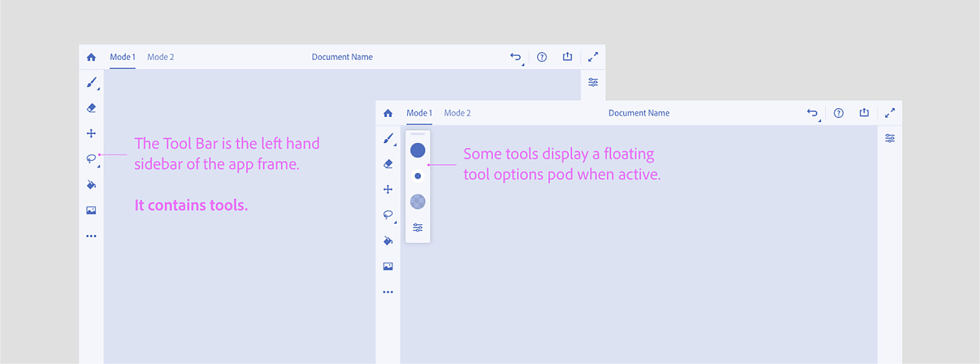980x364 pixels.
Task: Open the right-side properties sliders icon, front window
Action: point(889,138)
